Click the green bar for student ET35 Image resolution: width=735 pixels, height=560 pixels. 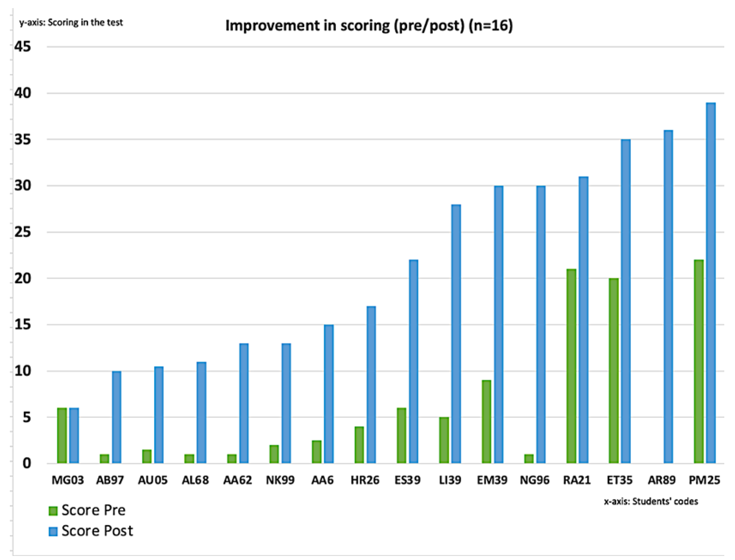(614, 371)
